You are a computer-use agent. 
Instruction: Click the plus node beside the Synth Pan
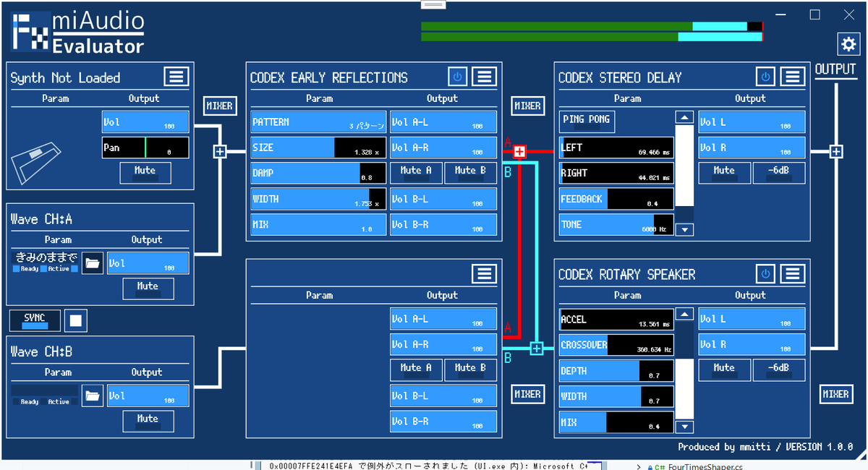tap(220, 152)
